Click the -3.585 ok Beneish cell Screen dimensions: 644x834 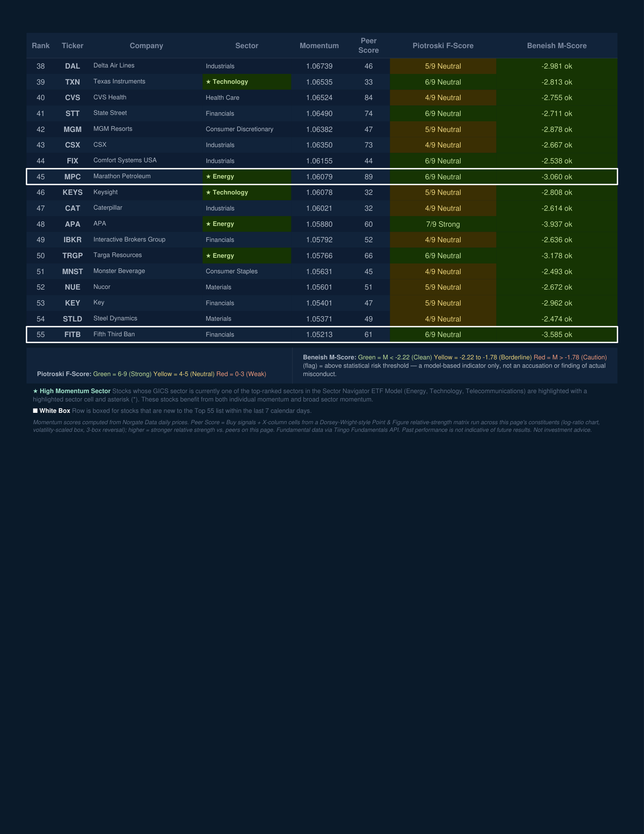pyautogui.click(x=556, y=334)
